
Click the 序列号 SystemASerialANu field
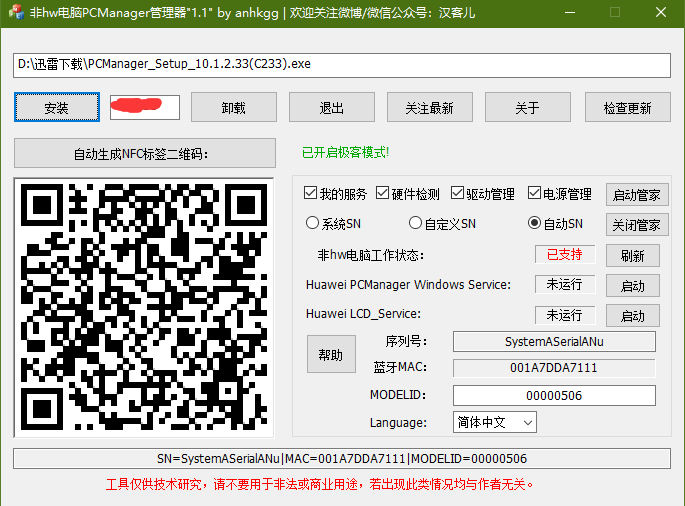click(554, 341)
